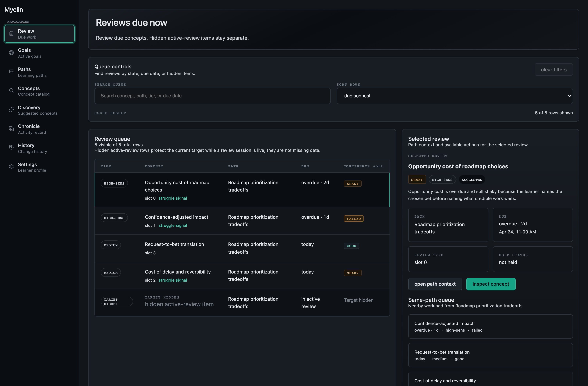Click the Discovery sparkle icon

click(x=11, y=110)
